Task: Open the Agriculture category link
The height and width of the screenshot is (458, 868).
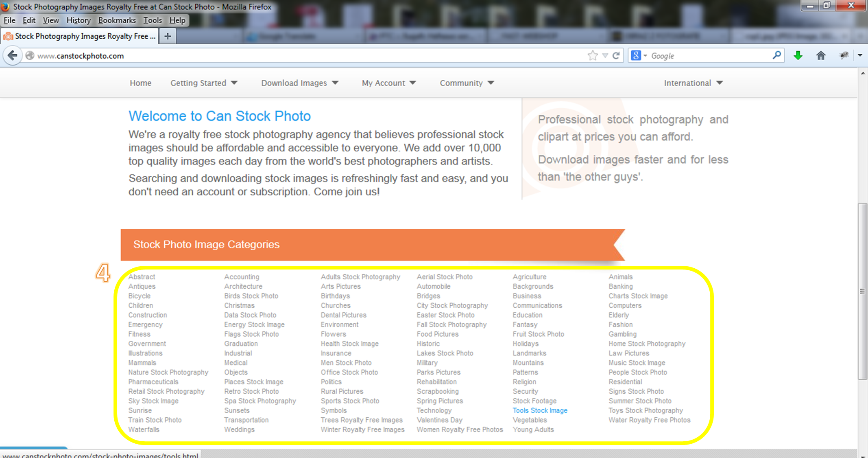Action: pos(530,277)
